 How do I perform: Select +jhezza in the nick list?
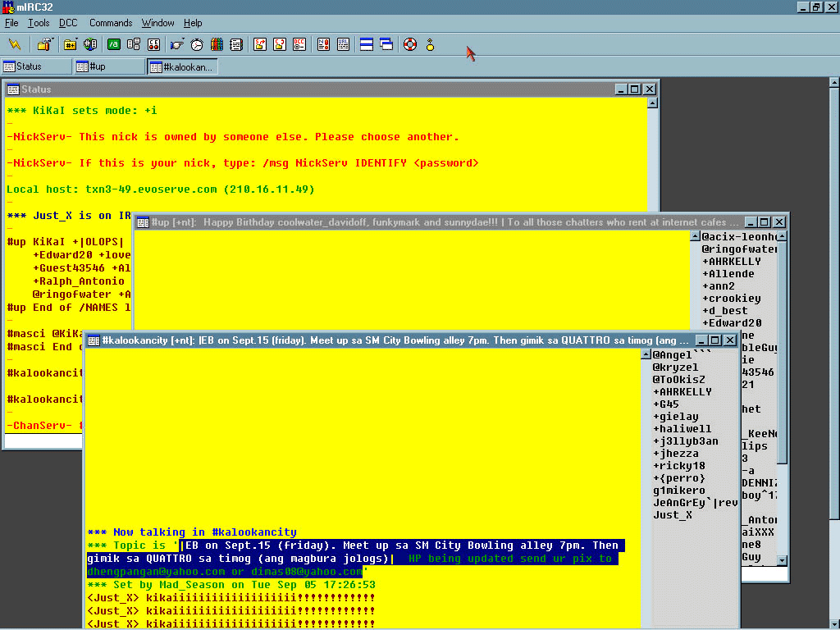[x=675, y=453]
